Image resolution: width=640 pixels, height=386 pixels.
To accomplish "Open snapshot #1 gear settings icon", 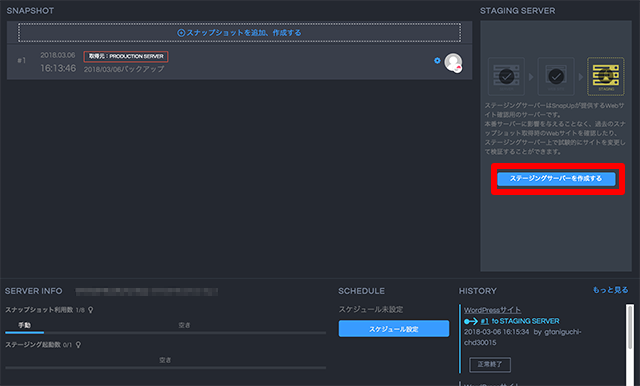I will (x=437, y=60).
